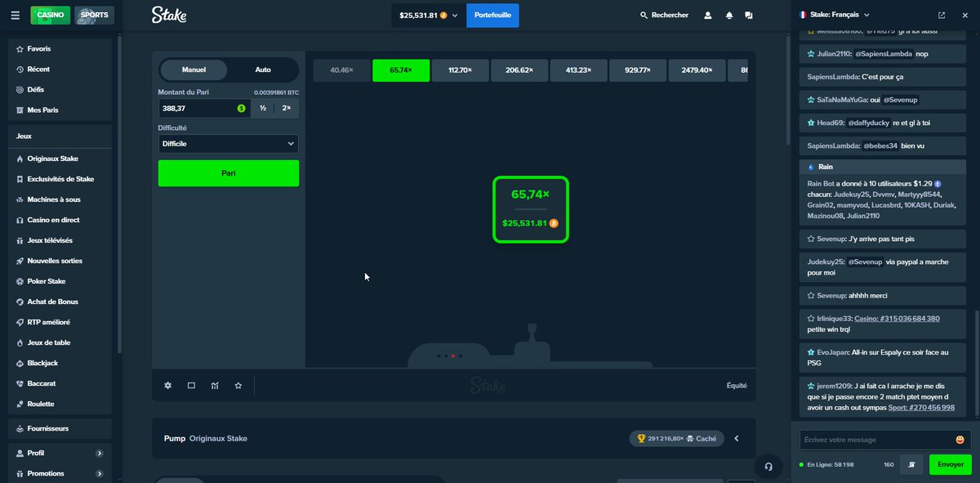Open Originaux Stake in sidebar
Image resolution: width=980 pixels, height=483 pixels.
point(60,159)
